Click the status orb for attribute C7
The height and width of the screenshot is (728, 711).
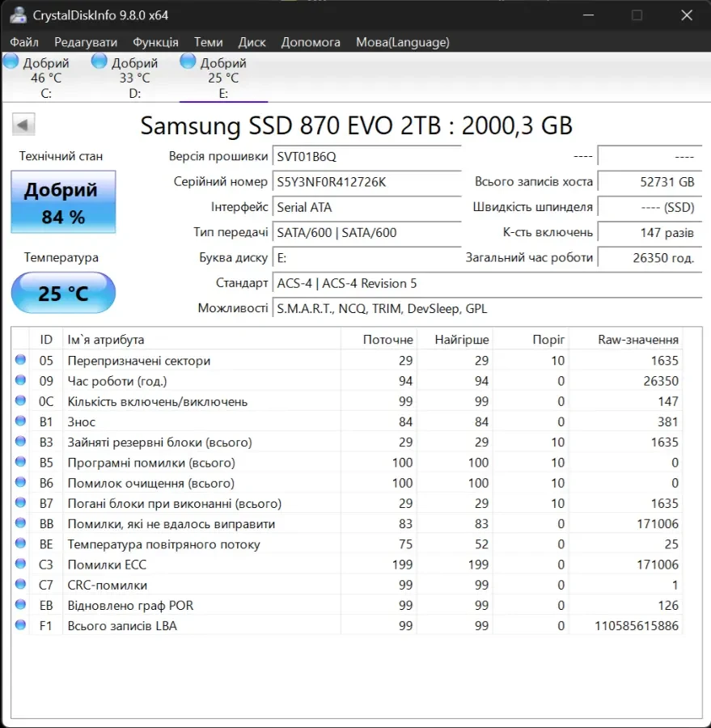click(x=20, y=584)
